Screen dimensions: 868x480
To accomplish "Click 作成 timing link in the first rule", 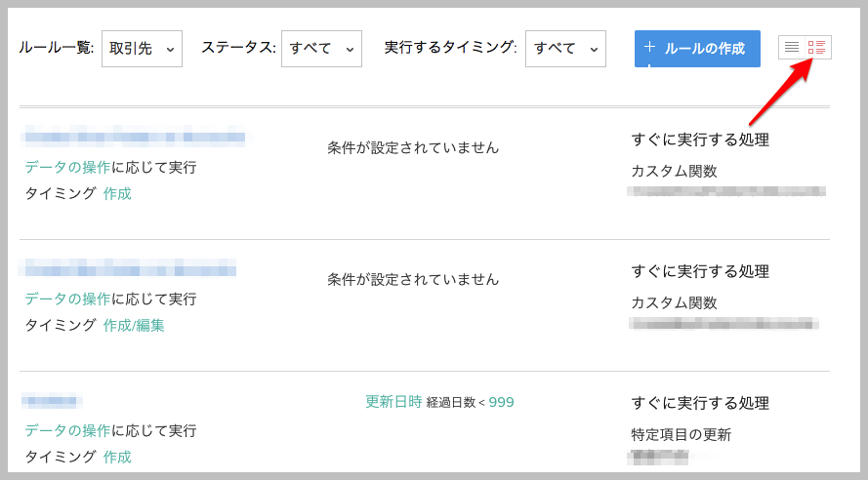I will click(x=117, y=193).
